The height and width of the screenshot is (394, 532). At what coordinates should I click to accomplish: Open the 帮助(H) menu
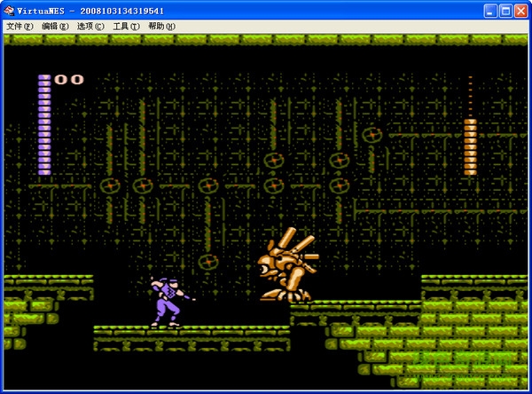point(161,26)
